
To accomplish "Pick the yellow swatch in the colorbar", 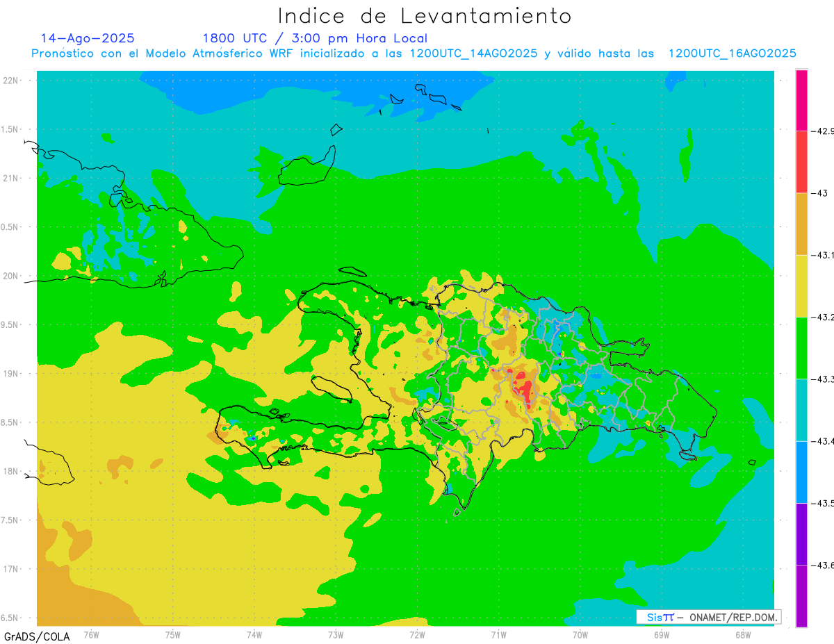I will 801,286.
